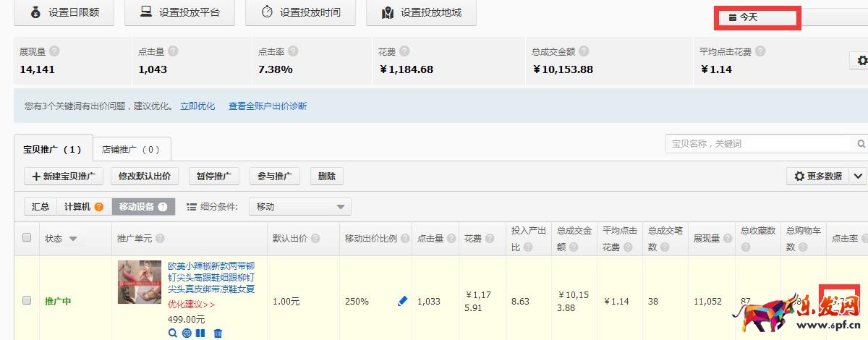Viewport: 868px width, 340px height.
Task: Click help icon next to 总成交金额 summary
Action: pyautogui.click(x=583, y=51)
